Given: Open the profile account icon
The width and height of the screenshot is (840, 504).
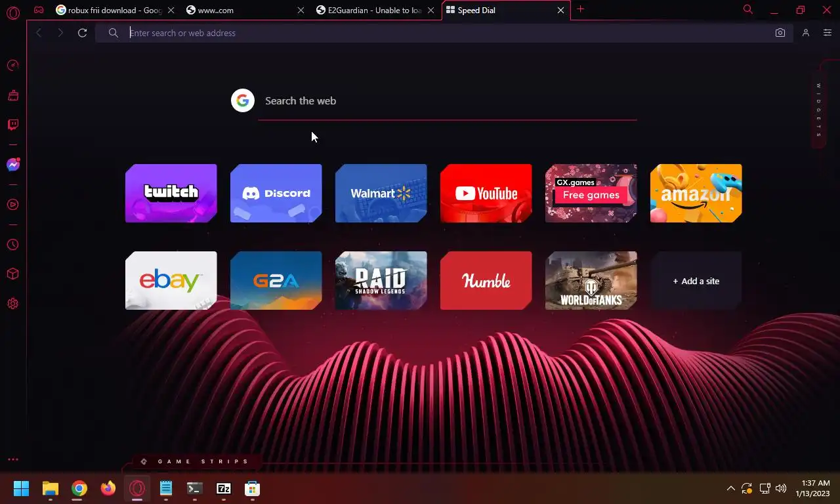Looking at the screenshot, I should (806, 33).
